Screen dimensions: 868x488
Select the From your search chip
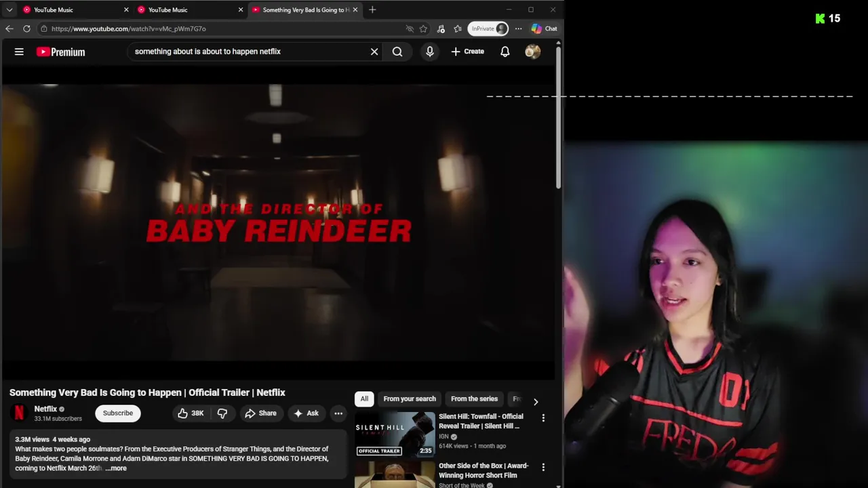410,399
